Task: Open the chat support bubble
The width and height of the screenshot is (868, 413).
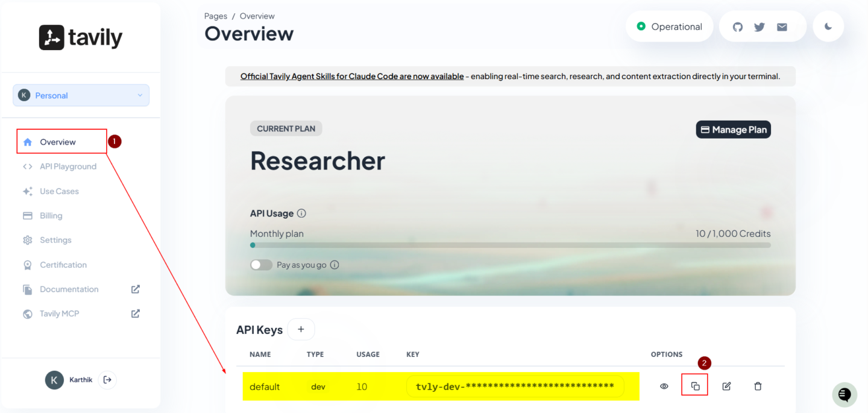Action: point(844,394)
